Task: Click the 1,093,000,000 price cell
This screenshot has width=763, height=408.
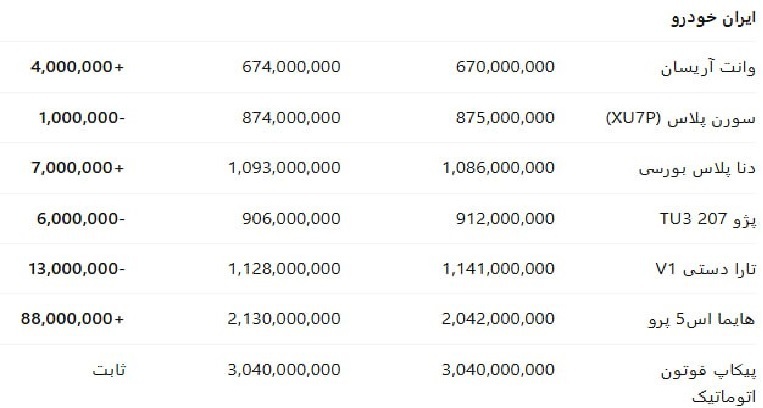Action: 284,168
